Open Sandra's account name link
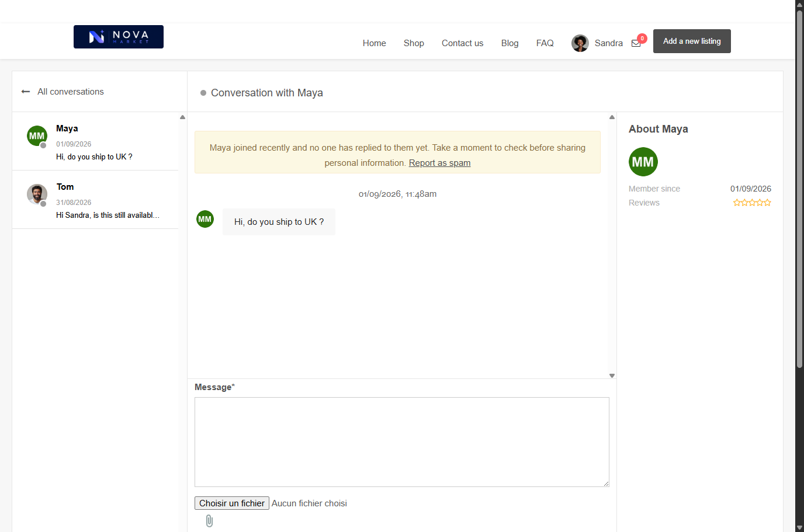 [609, 43]
